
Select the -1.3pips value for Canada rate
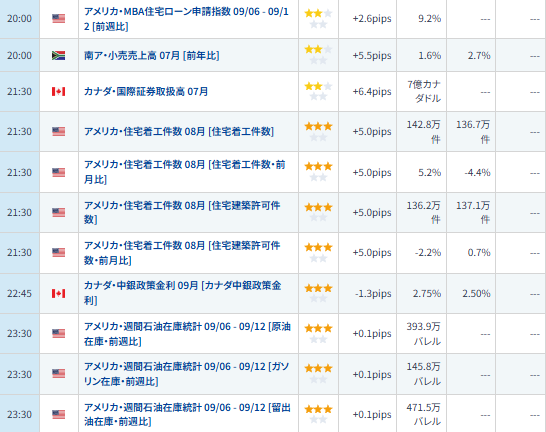373,293
